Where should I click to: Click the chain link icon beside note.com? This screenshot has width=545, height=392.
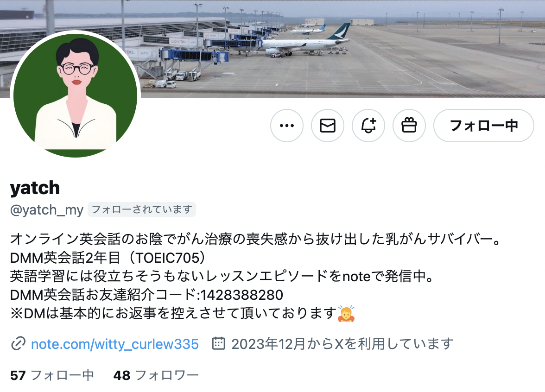pyautogui.click(x=18, y=344)
